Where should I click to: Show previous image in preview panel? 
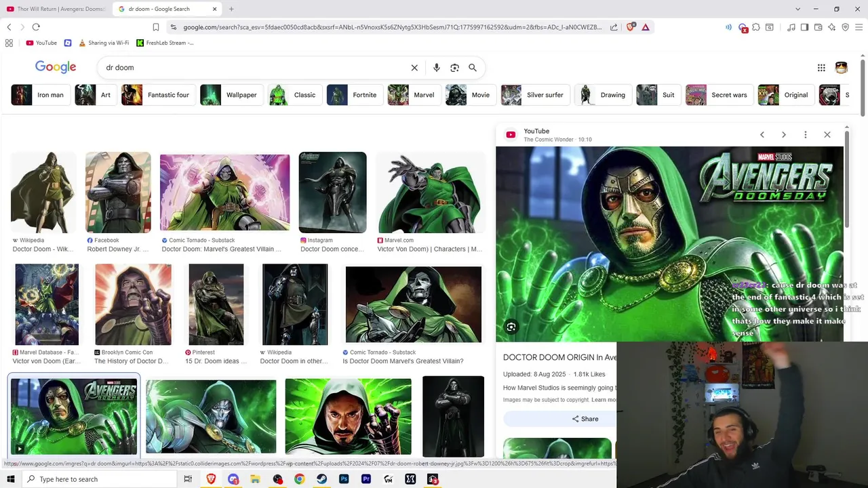pyautogui.click(x=762, y=135)
